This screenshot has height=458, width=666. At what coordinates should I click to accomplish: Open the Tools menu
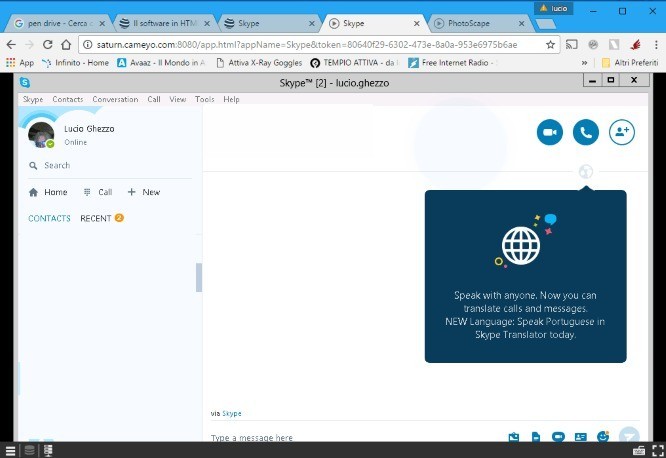click(x=205, y=100)
